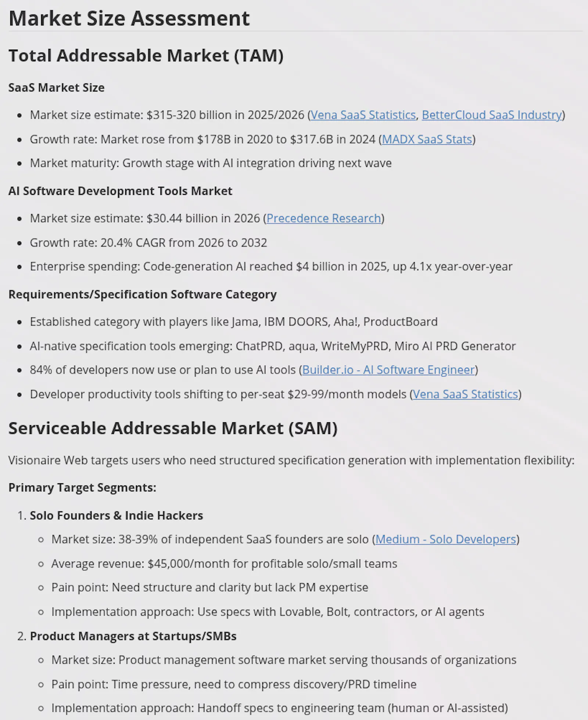
Task: Click the Visionaire Web targets users paragraph
Action: coord(291,460)
